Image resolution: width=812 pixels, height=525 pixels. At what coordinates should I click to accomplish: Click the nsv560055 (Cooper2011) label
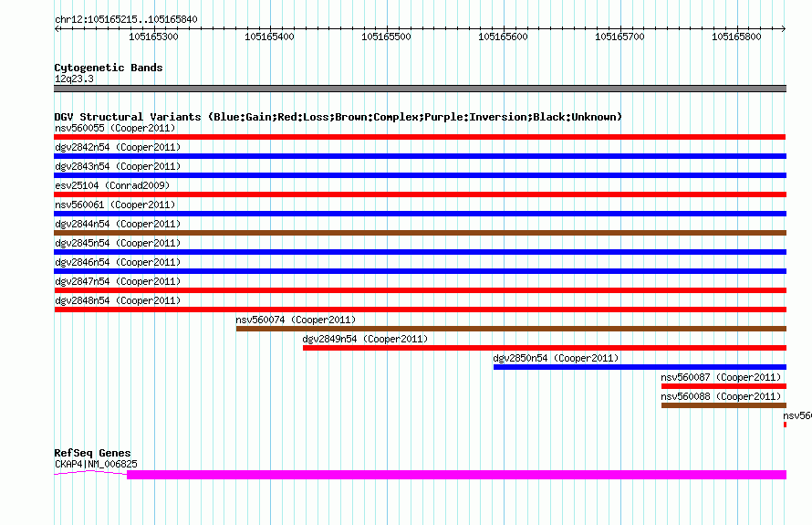pos(115,128)
